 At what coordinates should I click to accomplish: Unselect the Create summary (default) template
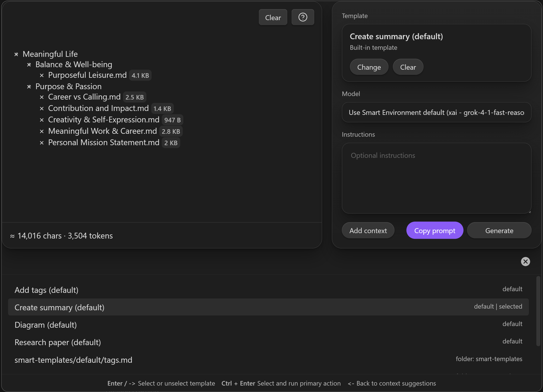click(x=60, y=307)
